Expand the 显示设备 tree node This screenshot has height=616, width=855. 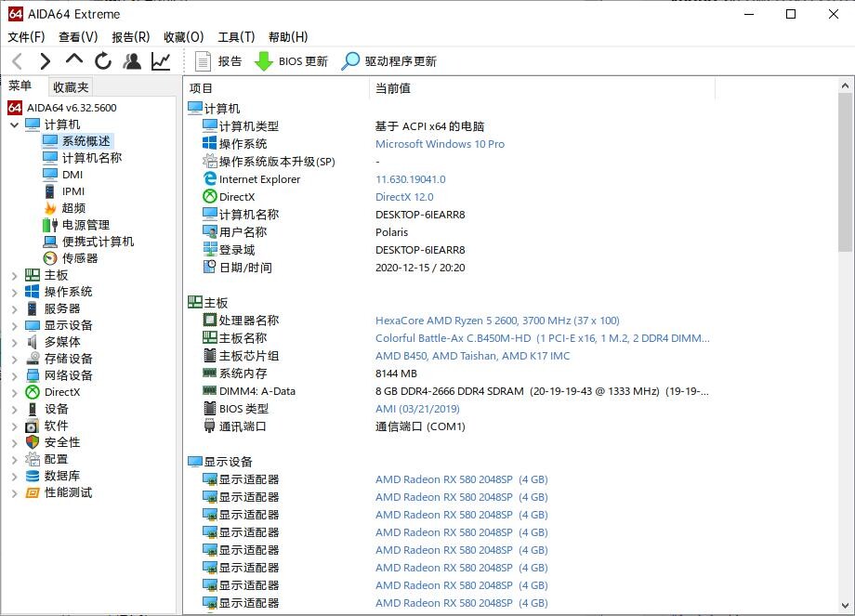[x=15, y=325]
